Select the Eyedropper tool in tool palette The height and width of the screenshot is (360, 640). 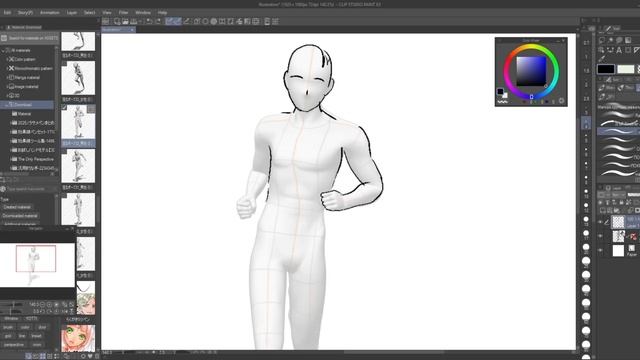[x=602, y=59]
